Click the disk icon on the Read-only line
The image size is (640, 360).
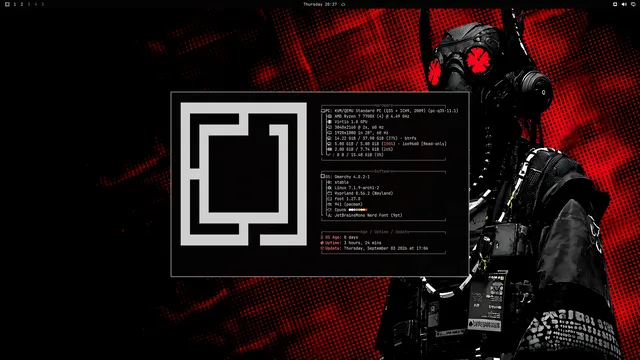tap(330, 144)
